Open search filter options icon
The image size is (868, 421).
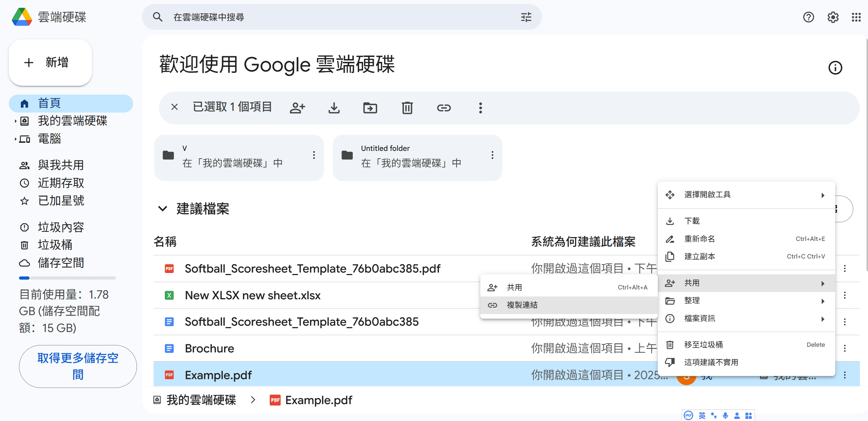point(526,17)
